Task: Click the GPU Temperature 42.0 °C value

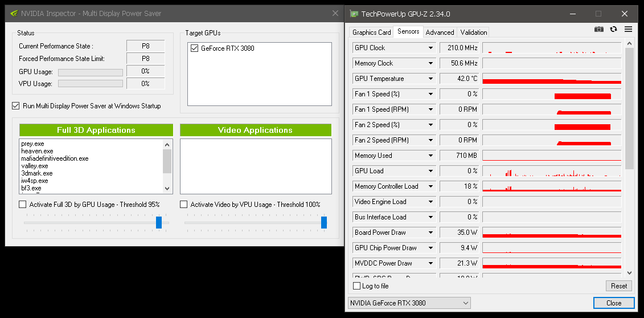Action: [459, 79]
